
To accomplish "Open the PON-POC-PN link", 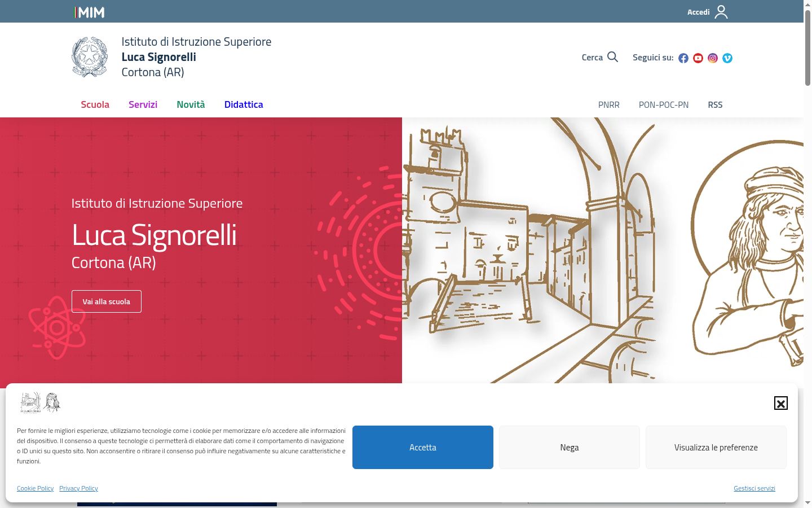I will click(664, 105).
